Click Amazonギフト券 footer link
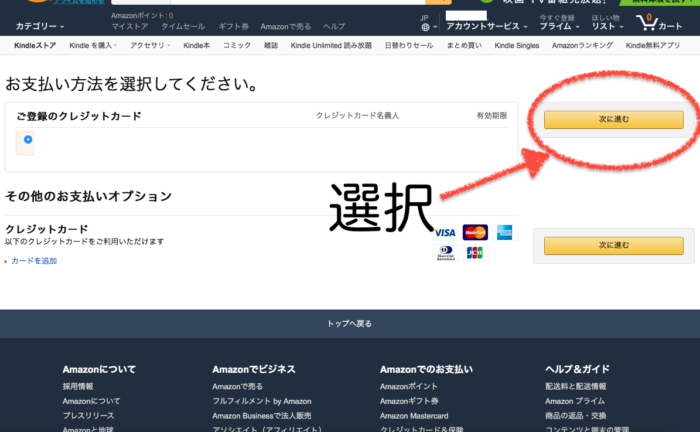The image size is (700, 432). coord(409,401)
